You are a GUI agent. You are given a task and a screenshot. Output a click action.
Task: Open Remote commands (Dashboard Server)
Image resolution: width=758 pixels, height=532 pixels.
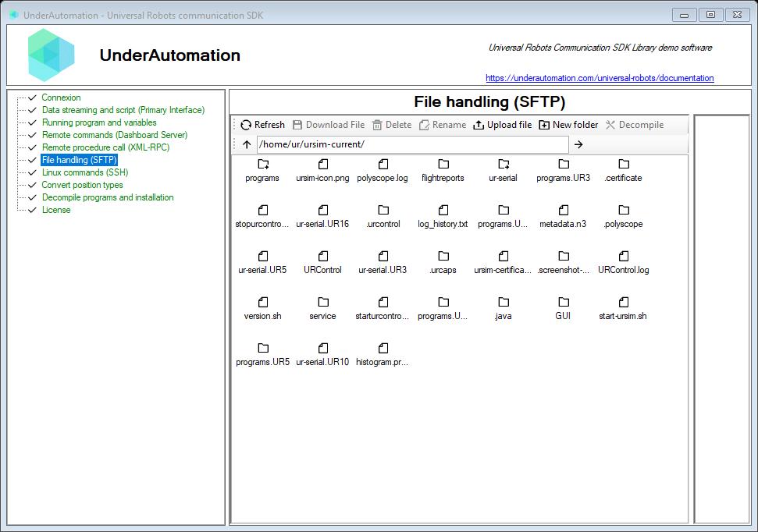coord(115,135)
